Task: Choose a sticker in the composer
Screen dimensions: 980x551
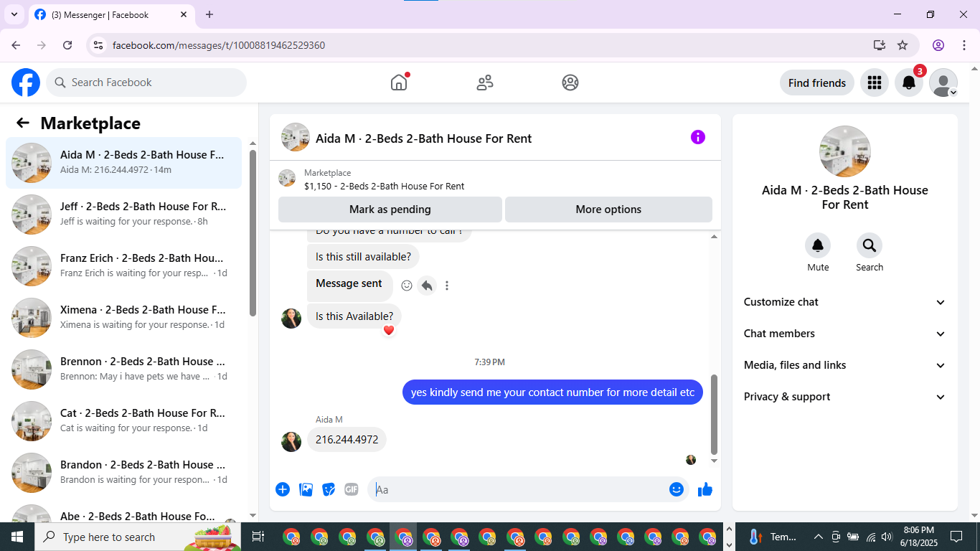Action: 329,489
